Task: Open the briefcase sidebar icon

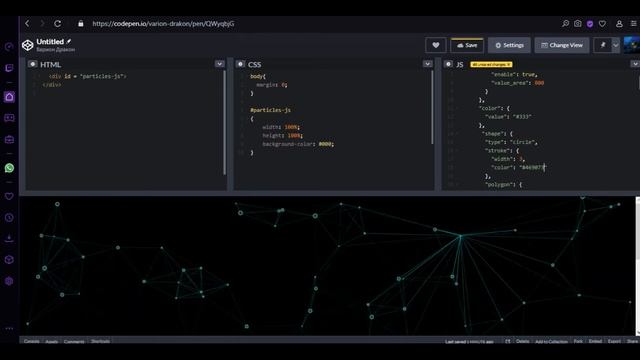Action: (x=9, y=140)
